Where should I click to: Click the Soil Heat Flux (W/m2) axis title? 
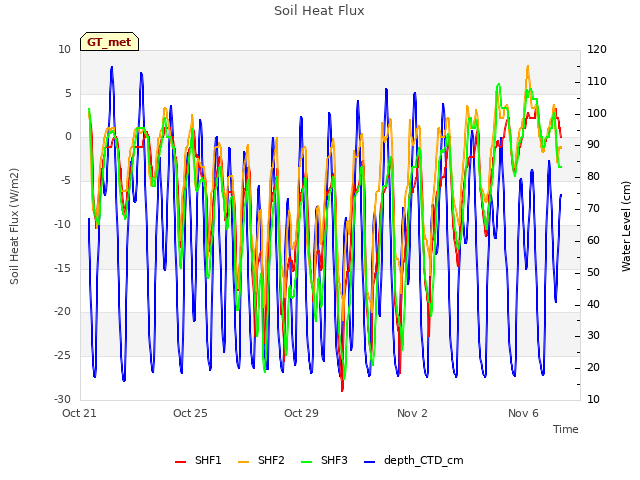coord(14,226)
